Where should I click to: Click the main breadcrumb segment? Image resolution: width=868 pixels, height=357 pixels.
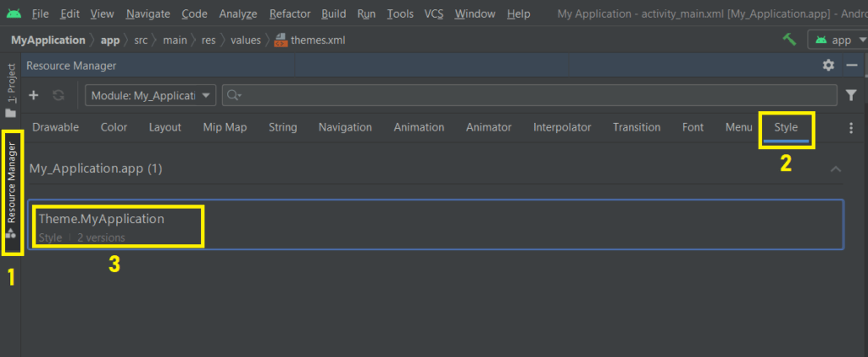click(x=175, y=40)
